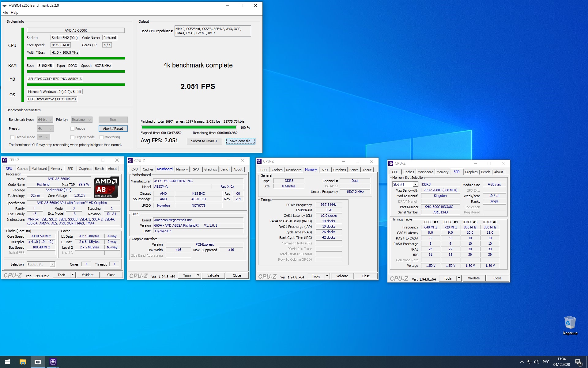Click the Southbridge A85X FCH value

pyautogui.click(x=198, y=199)
